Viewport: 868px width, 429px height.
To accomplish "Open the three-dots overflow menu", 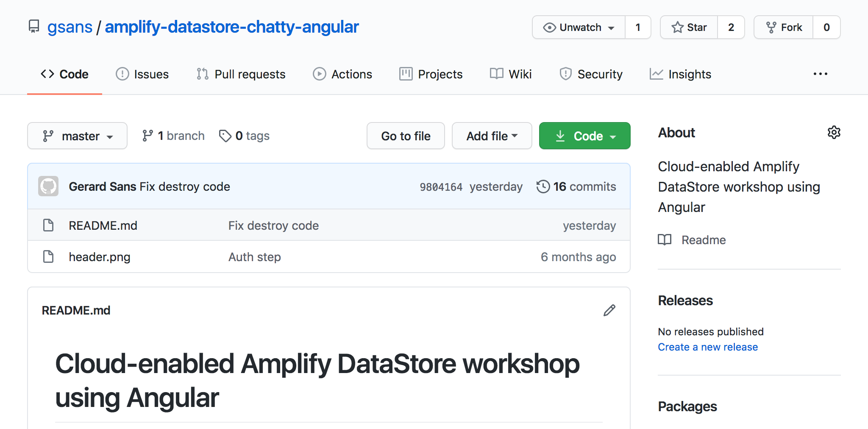I will click(820, 74).
